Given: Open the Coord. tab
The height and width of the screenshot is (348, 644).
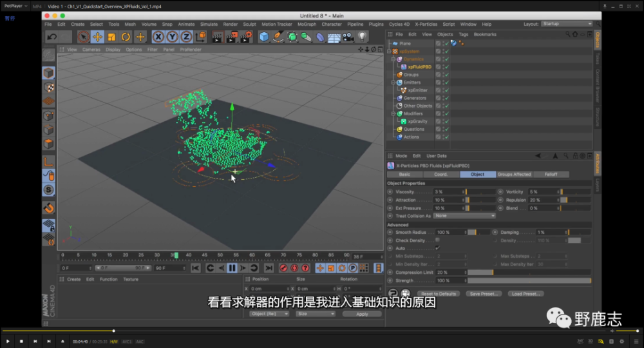Looking at the screenshot, I should coord(440,174).
